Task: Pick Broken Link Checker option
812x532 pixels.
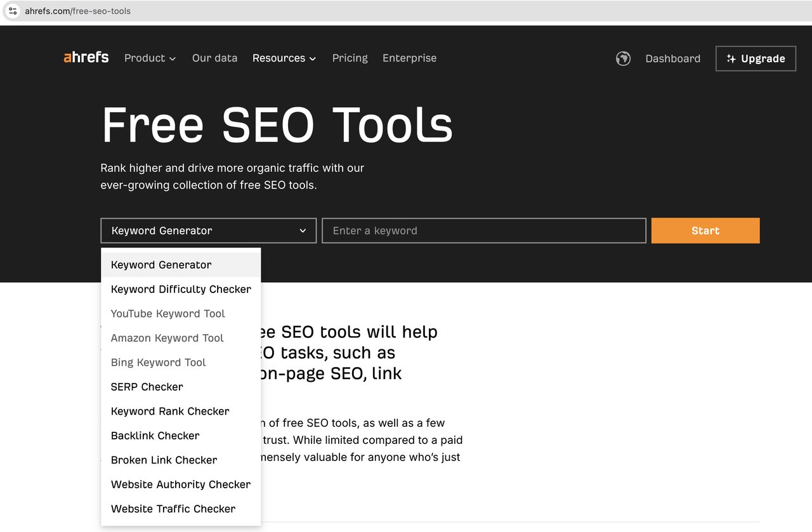Action: point(181,460)
